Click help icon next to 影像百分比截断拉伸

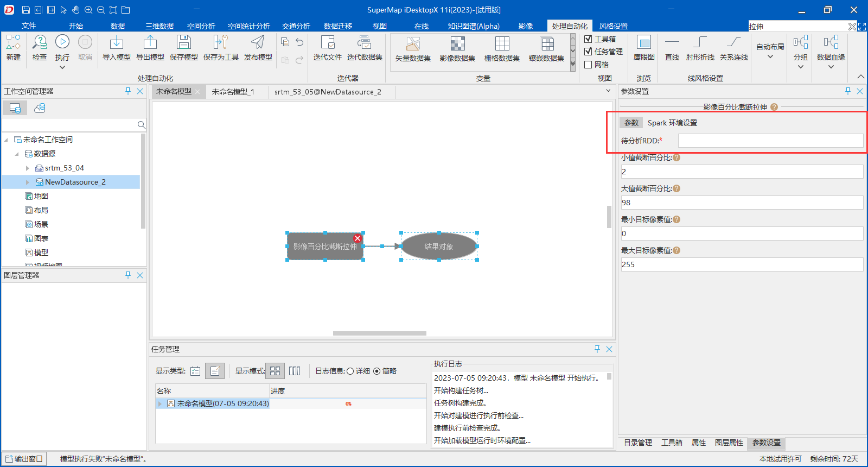774,107
